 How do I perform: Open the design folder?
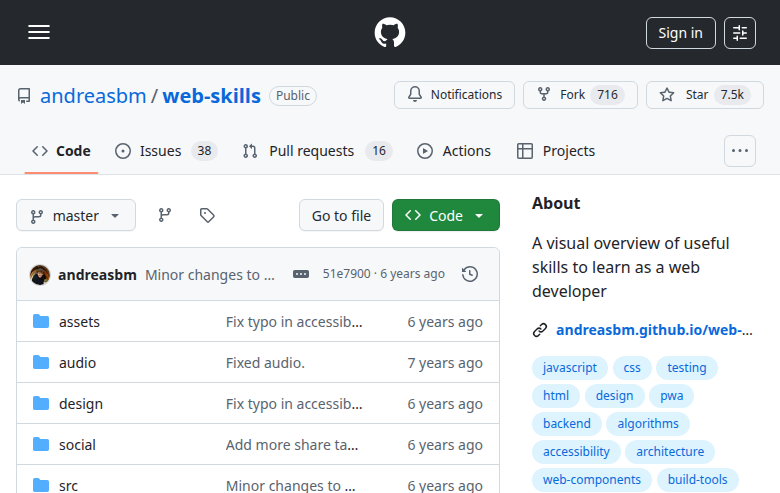click(x=81, y=404)
